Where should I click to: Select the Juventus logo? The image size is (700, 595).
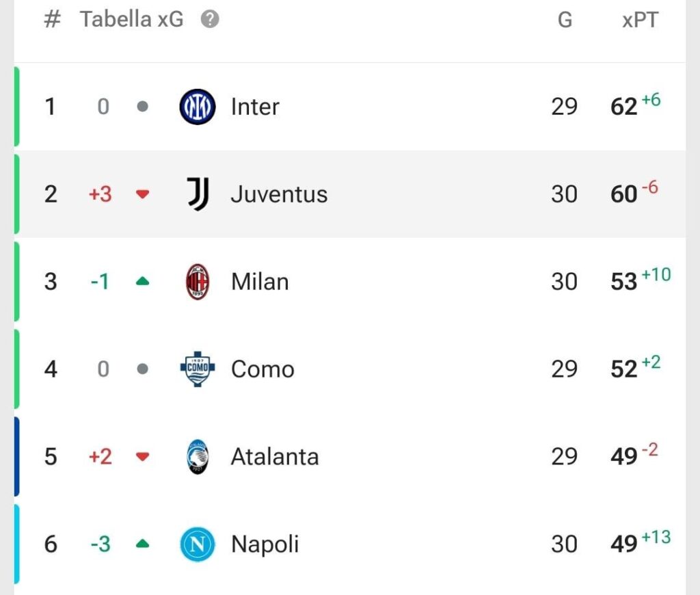[x=196, y=194]
